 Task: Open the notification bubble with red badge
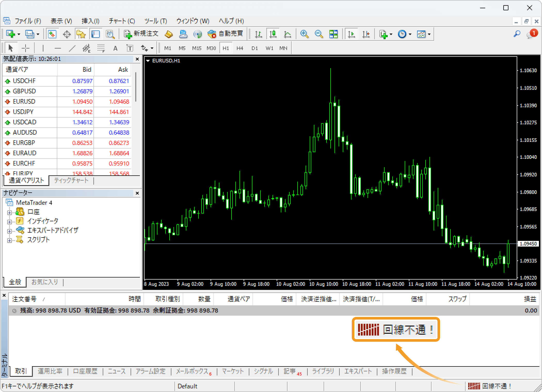pos(532,34)
